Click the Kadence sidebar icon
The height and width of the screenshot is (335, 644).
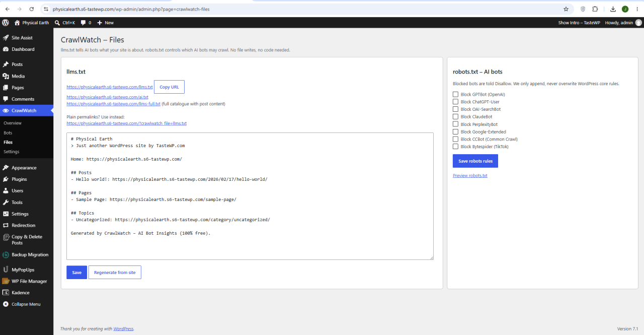coord(6,293)
